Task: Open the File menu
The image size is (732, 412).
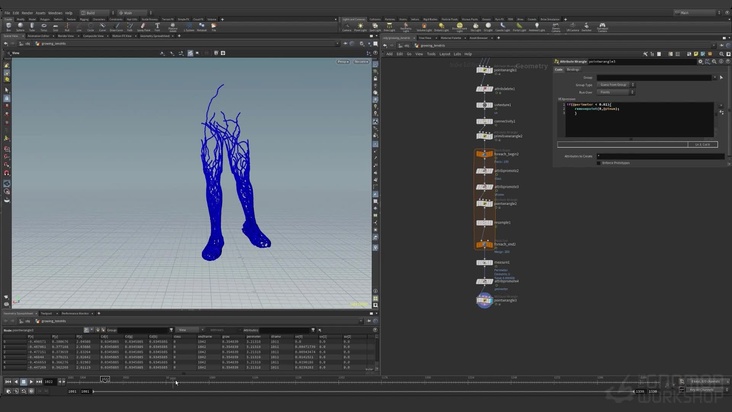Action: click(7, 13)
